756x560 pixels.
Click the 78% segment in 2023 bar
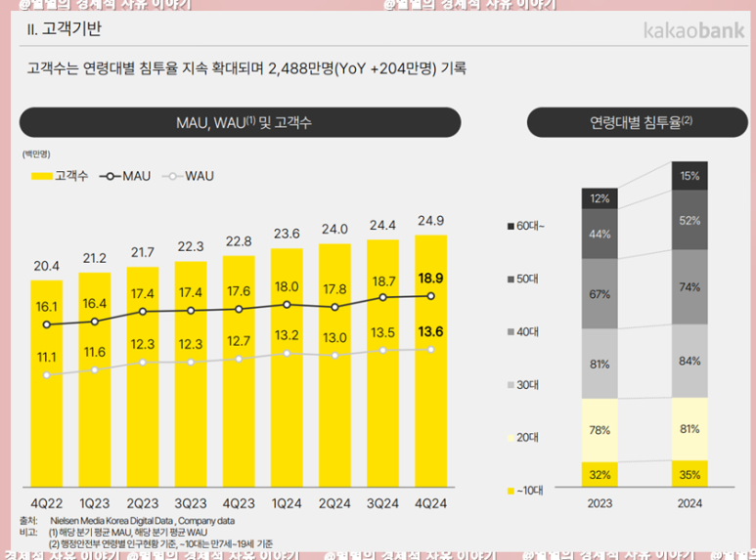(600, 430)
